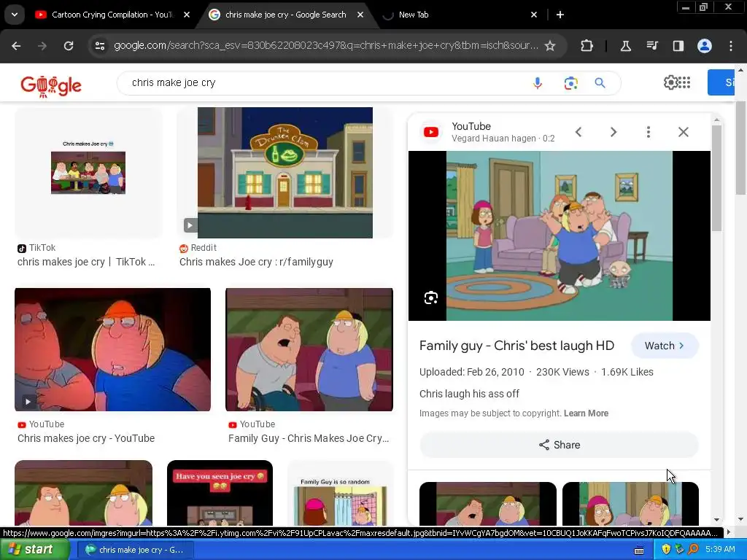Open site information icon in address bar
Screen dimensions: 747x560
pos(99,46)
